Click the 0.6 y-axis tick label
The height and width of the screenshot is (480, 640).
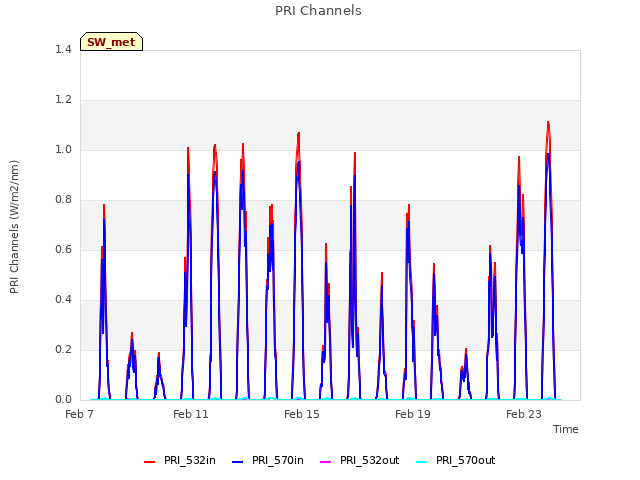pyautogui.click(x=63, y=249)
